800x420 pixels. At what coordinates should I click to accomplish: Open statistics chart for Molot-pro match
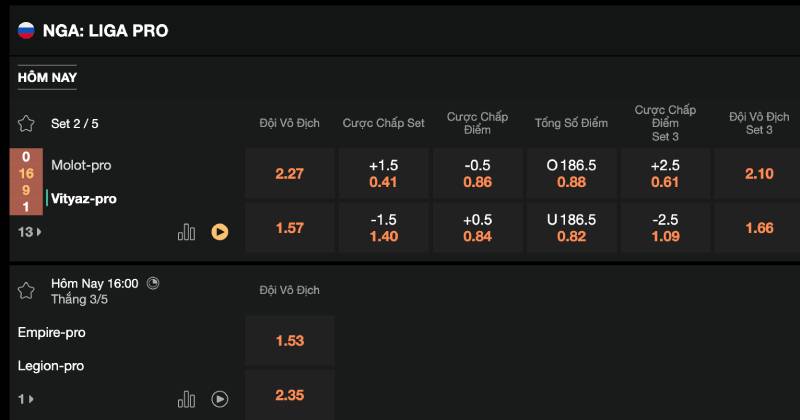[x=186, y=232]
